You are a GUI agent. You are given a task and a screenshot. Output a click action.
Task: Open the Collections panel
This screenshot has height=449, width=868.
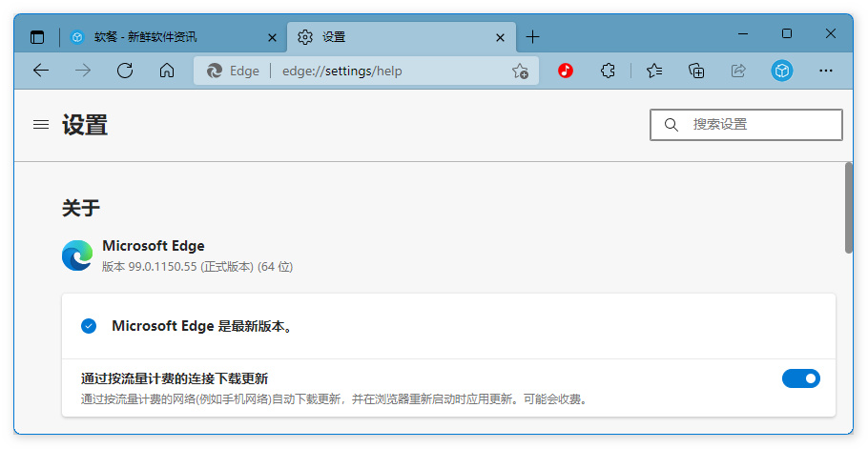coord(696,71)
